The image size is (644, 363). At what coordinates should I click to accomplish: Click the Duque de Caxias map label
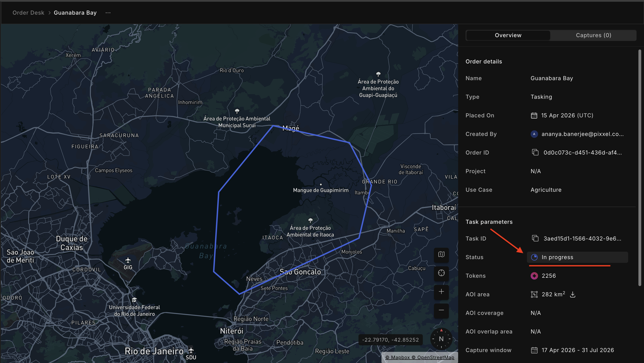coord(72,243)
